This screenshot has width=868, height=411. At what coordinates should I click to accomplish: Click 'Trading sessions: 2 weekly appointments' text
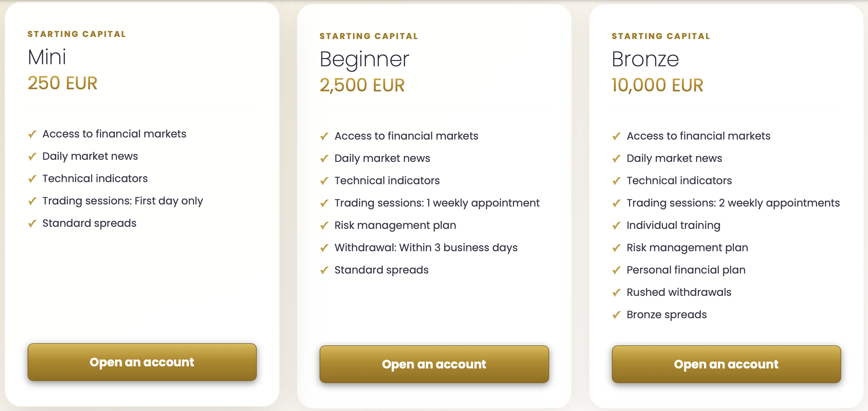click(x=733, y=203)
